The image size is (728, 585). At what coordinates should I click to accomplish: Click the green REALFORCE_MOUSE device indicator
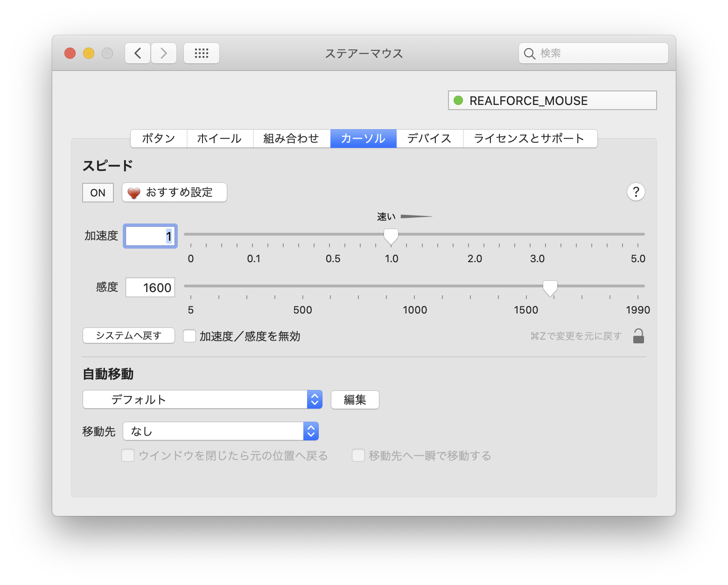click(458, 100)
